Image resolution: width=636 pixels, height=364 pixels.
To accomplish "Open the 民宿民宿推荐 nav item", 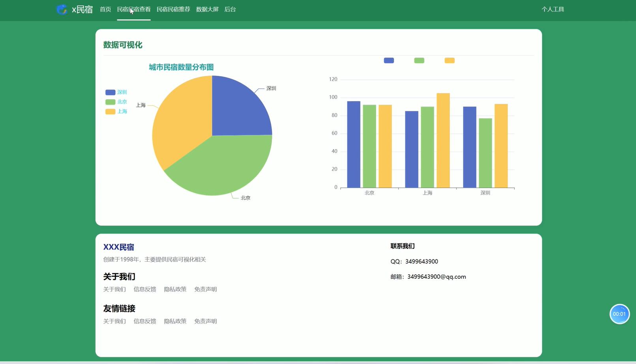I will point(173,9).
